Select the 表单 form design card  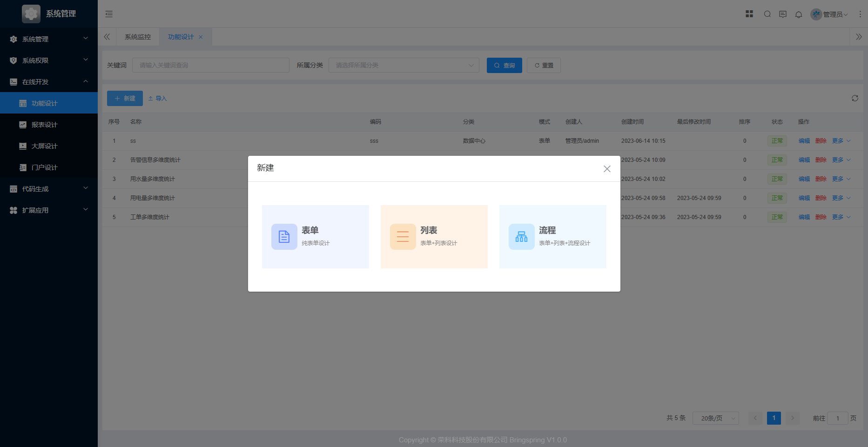[x=315, y=236]
